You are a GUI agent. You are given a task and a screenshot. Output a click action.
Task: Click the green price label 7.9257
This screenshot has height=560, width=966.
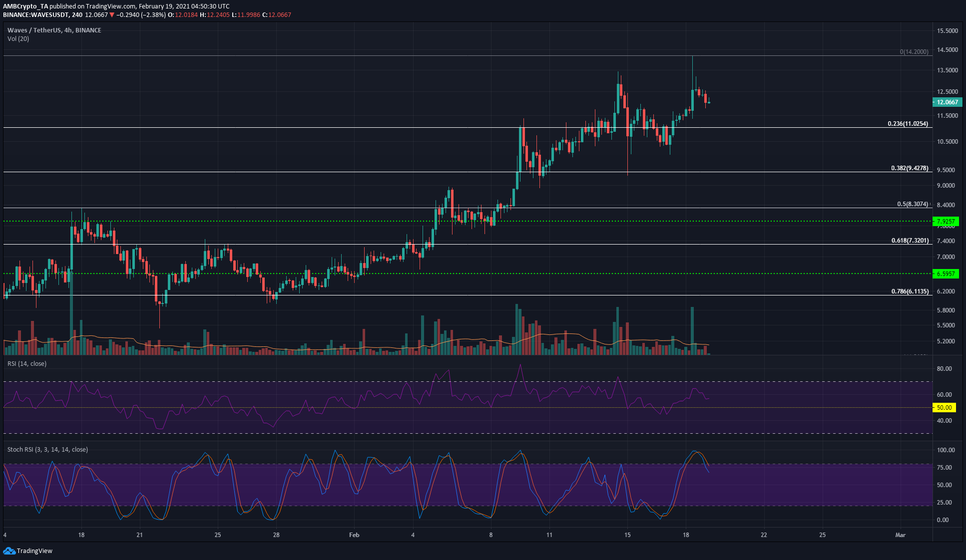tap(945, 221)
